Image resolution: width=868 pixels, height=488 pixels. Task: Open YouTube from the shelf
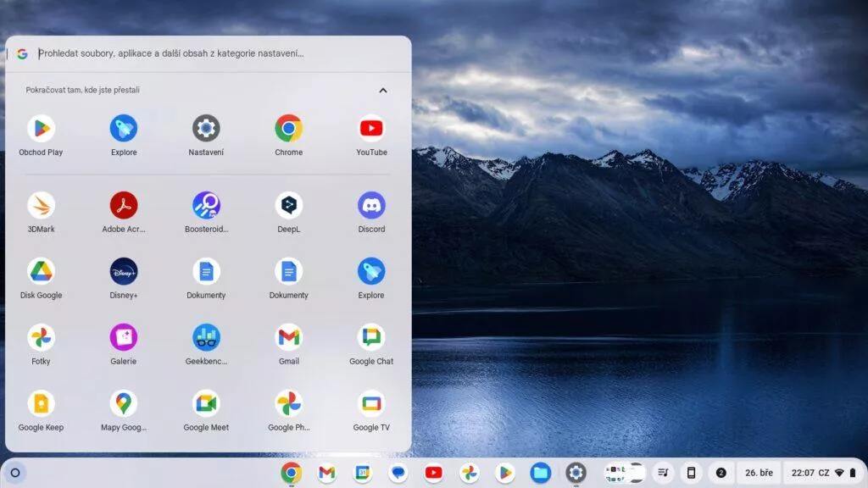433,473
